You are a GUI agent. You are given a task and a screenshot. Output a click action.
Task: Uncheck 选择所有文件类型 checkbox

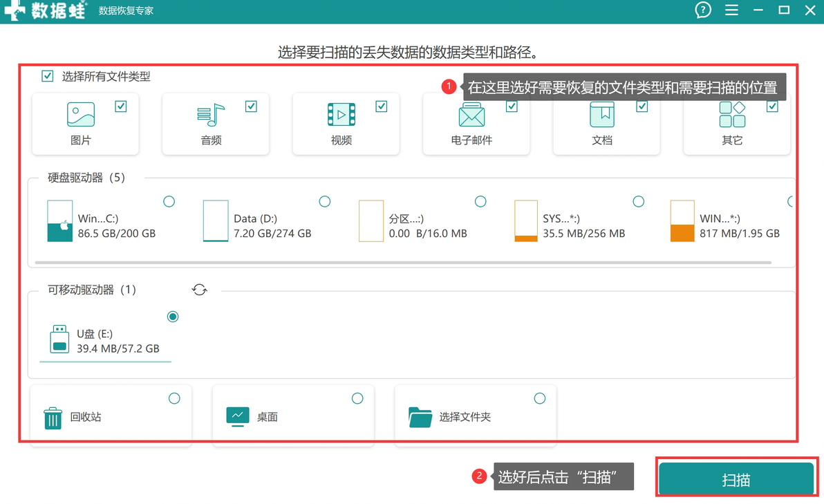pos(47,76)
